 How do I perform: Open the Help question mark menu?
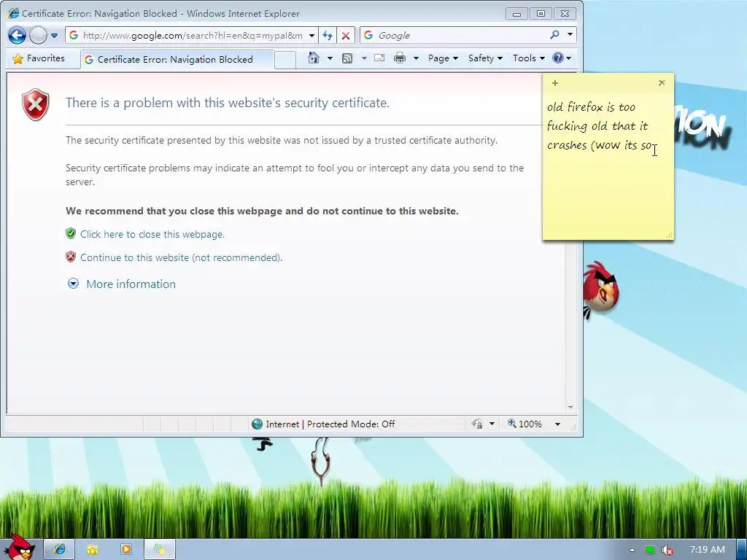coord(562,58)
